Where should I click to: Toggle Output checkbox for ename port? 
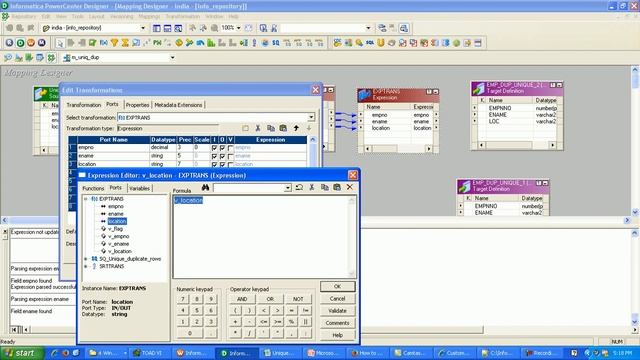[222, 156]
